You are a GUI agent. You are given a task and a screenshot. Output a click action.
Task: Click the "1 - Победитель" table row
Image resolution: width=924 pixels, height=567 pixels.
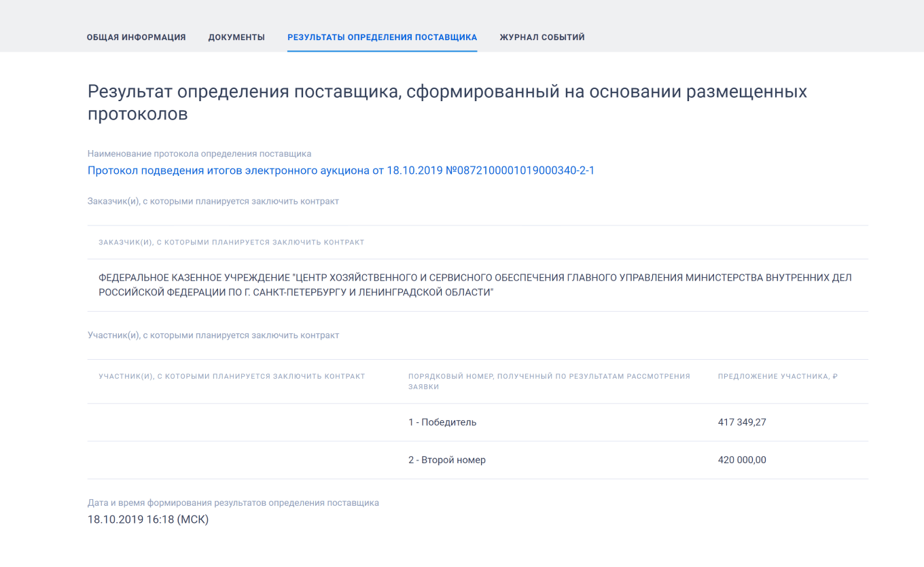click(x=442, y=422)
